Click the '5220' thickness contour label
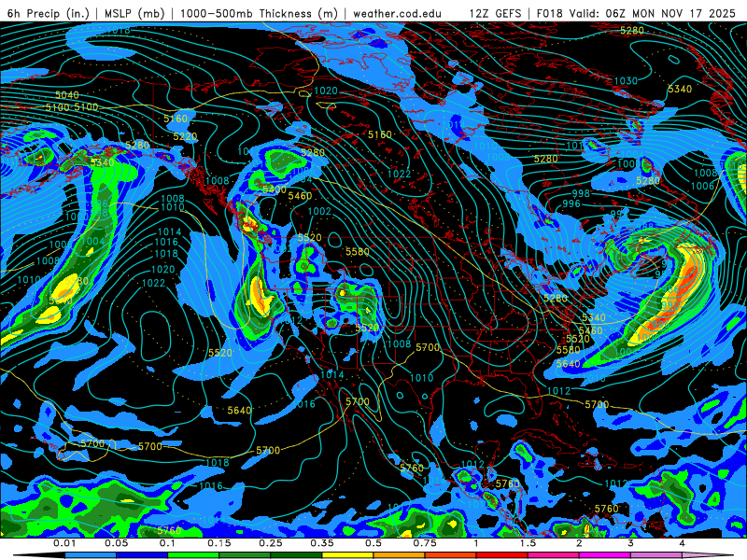Screen dimensions: 747x560 coord(185,136)
